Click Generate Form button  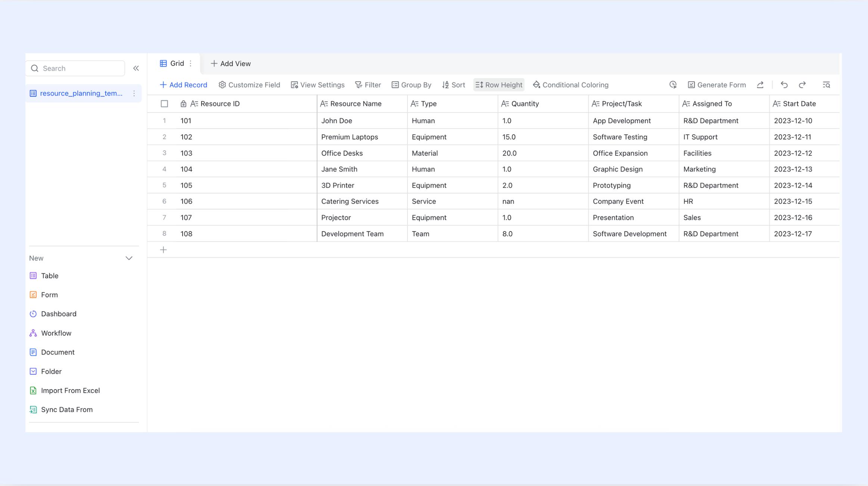[717, 85]
